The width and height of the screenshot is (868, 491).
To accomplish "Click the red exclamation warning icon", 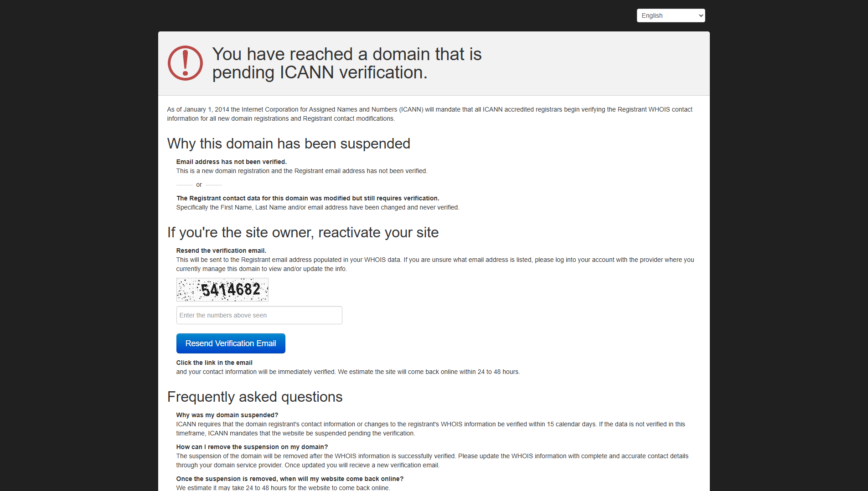I will [185, 63].
